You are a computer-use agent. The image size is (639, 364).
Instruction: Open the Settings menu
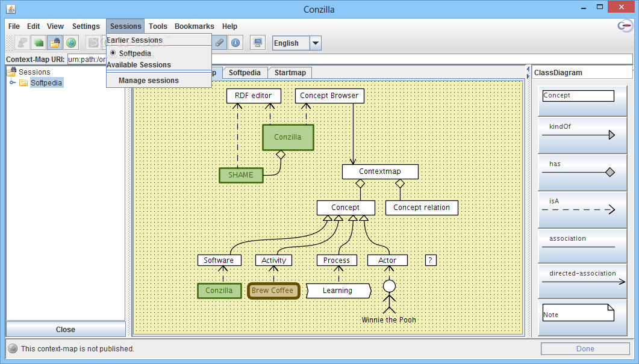pos(86,26)
